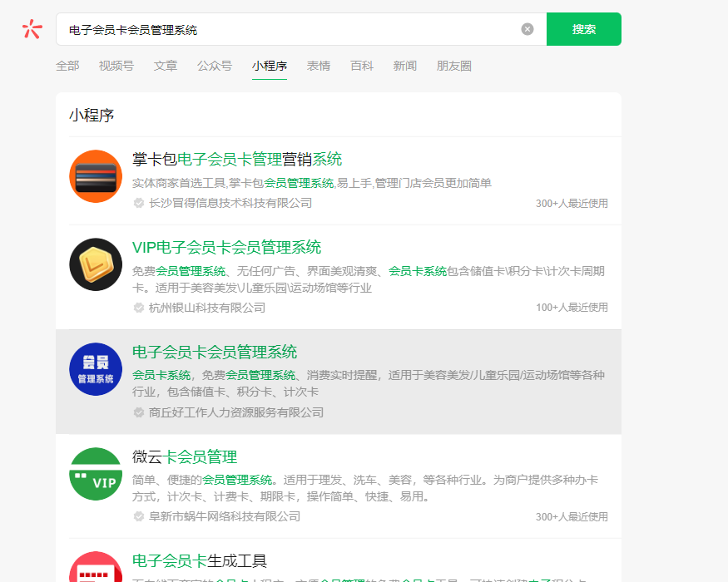Select the 小程序 tab
This screenshot has width=728, height=582.
click(x=270, y=66)
